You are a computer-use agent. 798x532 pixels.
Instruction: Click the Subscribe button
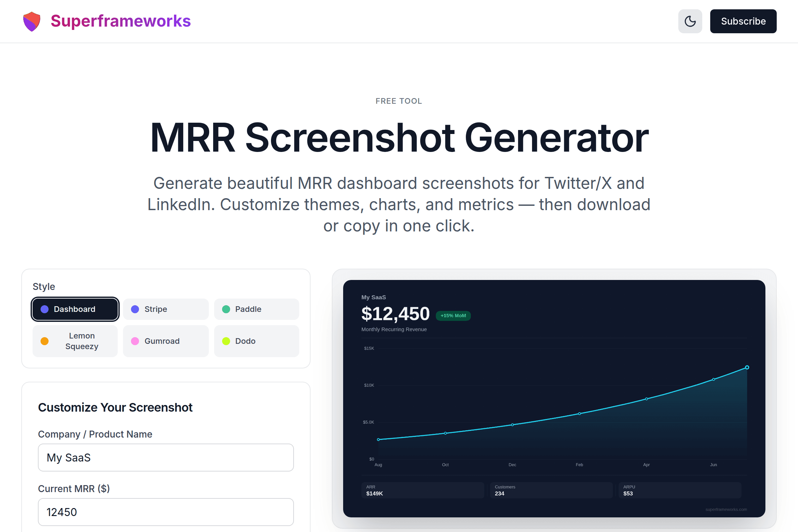pos(743,21)
